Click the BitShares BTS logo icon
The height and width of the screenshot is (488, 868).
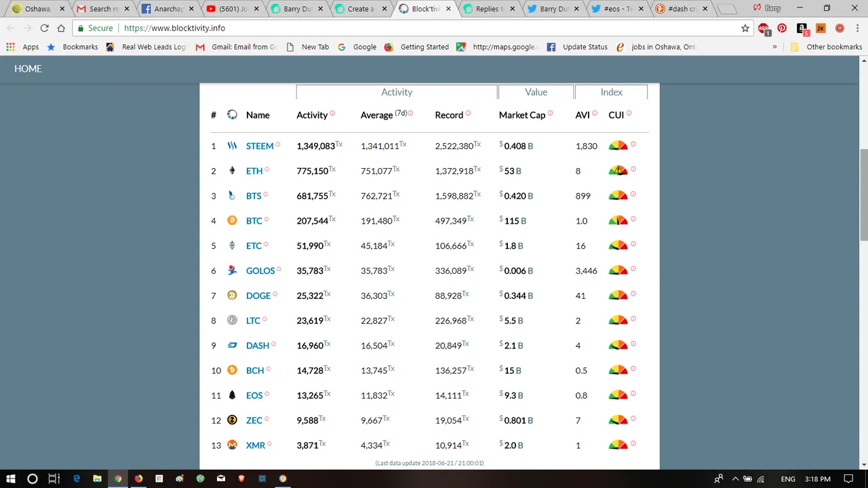[x=232, y=196]
